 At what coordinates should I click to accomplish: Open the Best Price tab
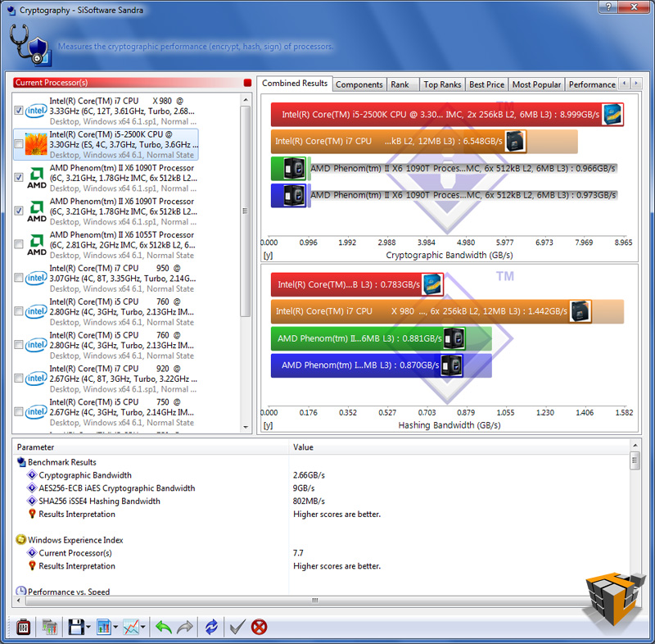[486, 84]
